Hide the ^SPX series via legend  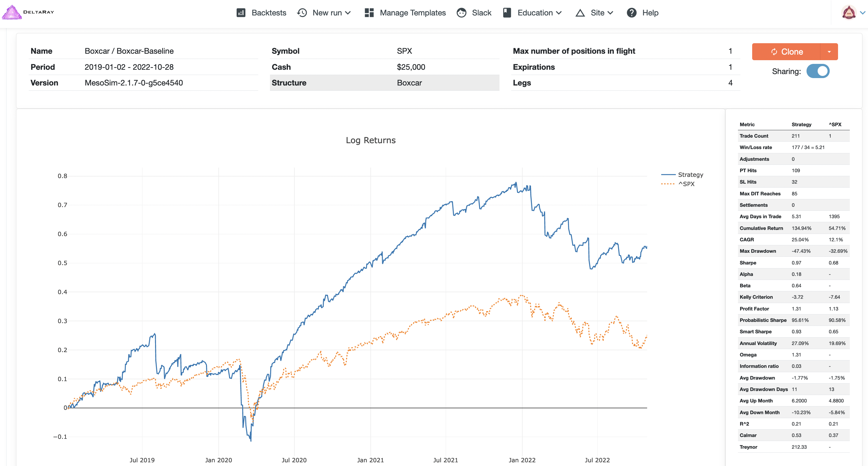tap(686, 184)
